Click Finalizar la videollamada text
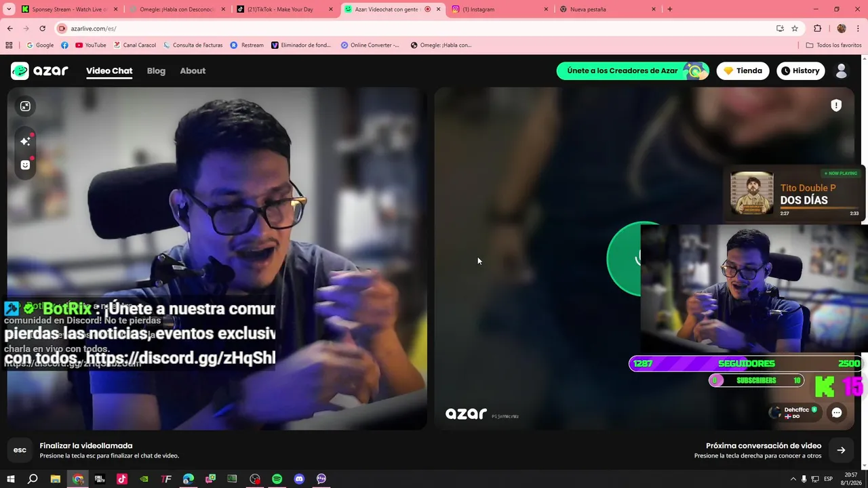 click(x=86, y=446)
